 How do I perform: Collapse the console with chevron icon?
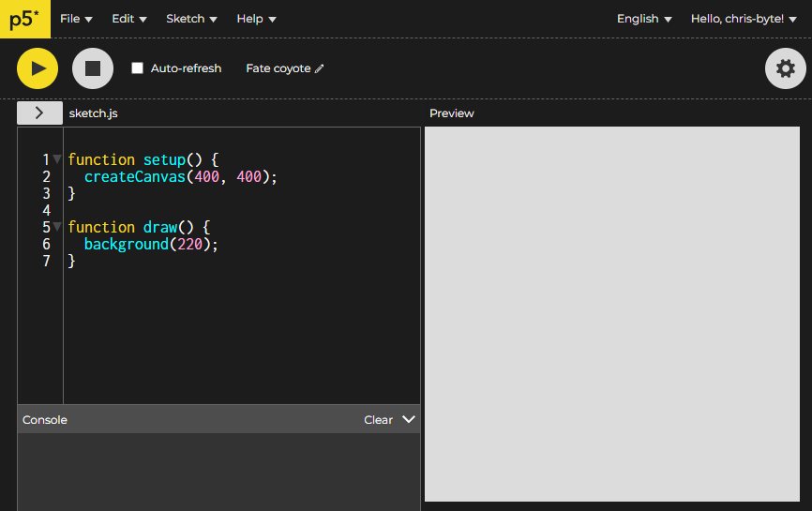408,419
